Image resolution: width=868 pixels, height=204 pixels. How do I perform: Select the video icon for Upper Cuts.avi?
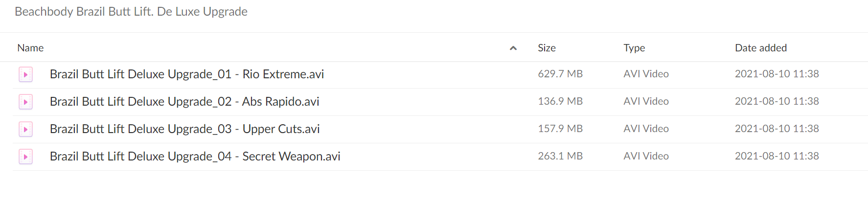[25, 129]
